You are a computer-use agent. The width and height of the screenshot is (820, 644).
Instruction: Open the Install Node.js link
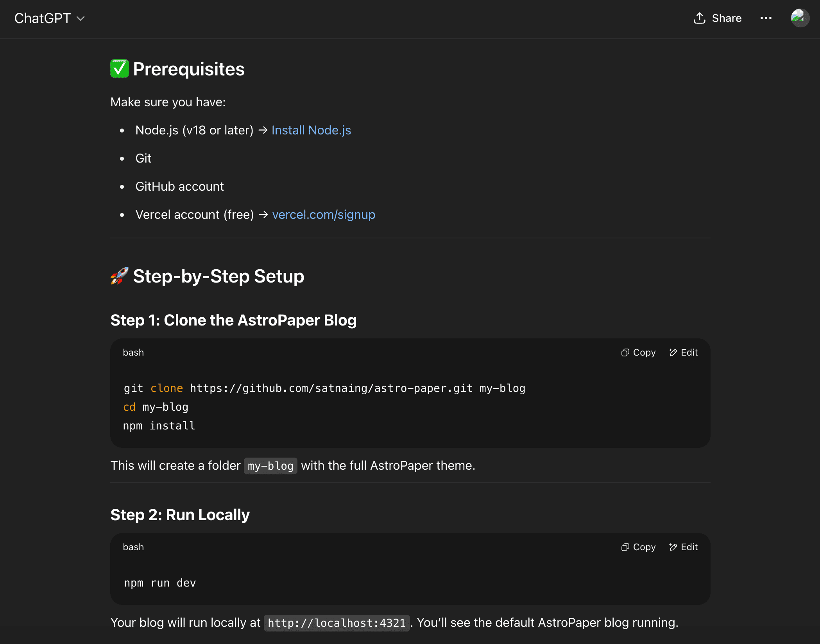(311, 130)
